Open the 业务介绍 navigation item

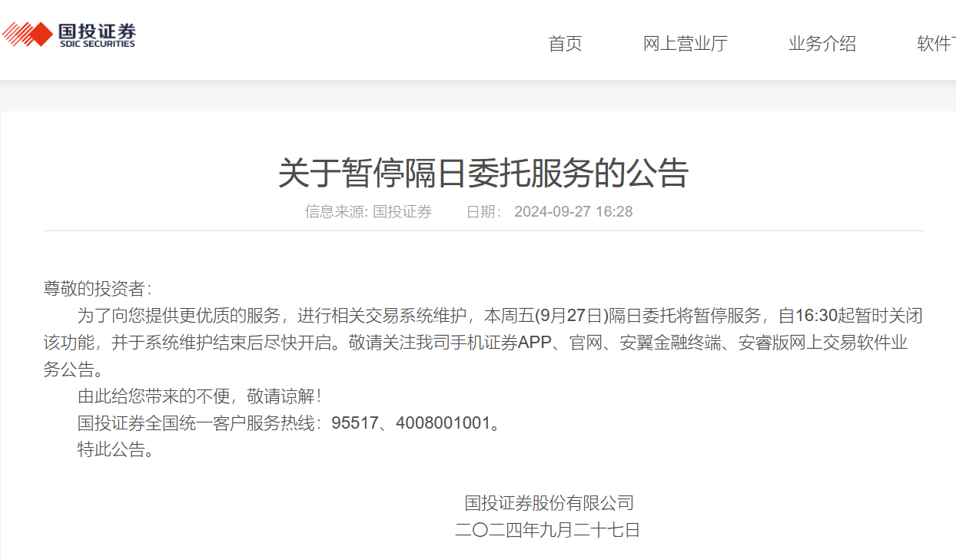(822, 44)
